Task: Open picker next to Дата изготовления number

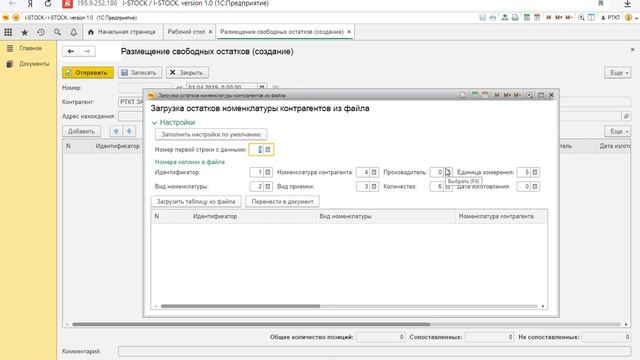Action: [535, 187]
